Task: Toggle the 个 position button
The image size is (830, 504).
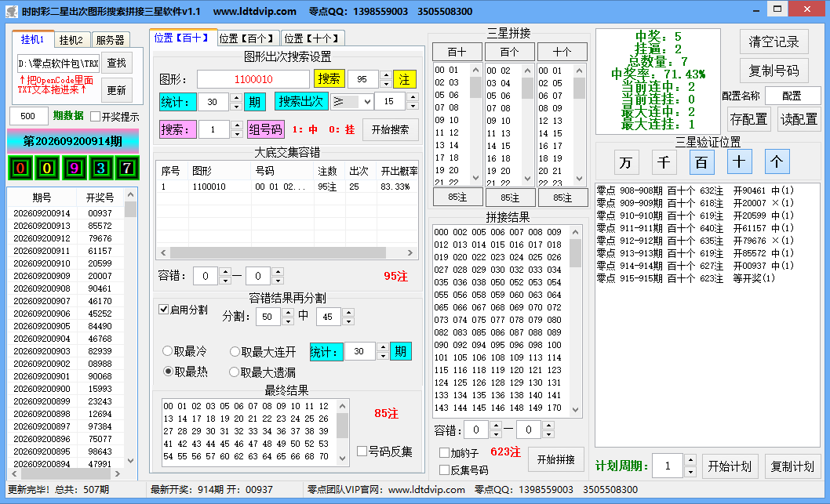Action: 777,162
